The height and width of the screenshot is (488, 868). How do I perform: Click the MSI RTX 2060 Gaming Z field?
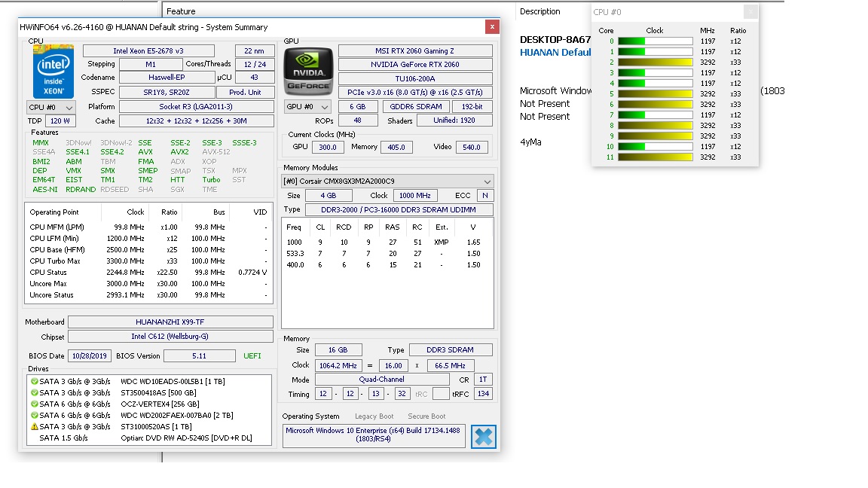click(x=415, y=51)
